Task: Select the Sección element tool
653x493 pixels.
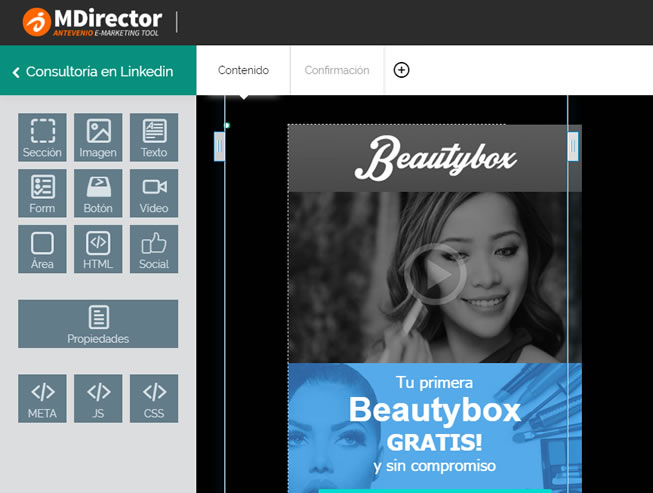Action: 42,137
